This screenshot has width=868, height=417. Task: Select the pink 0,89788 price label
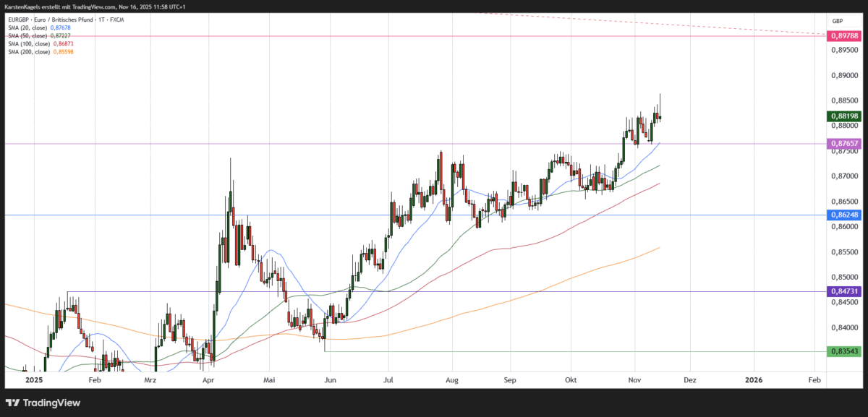(843, 34)
